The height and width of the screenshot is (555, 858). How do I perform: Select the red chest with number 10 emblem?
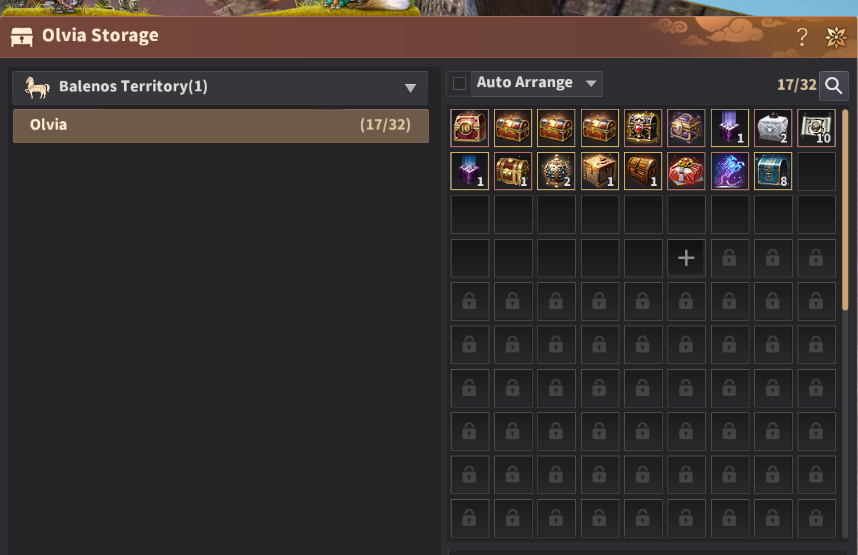click(x=469, y=128)
